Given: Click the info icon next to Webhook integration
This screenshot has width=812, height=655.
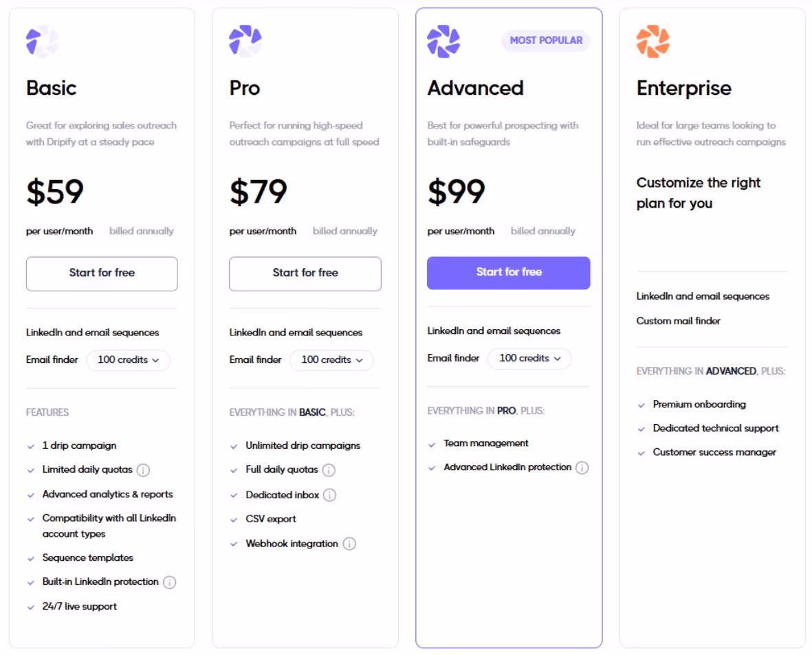Looking at the screenshot, I should pos(350,544).
